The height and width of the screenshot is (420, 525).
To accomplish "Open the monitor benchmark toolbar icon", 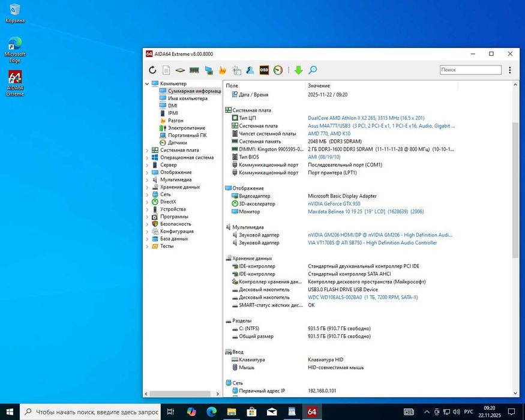I will coord(209,70).
